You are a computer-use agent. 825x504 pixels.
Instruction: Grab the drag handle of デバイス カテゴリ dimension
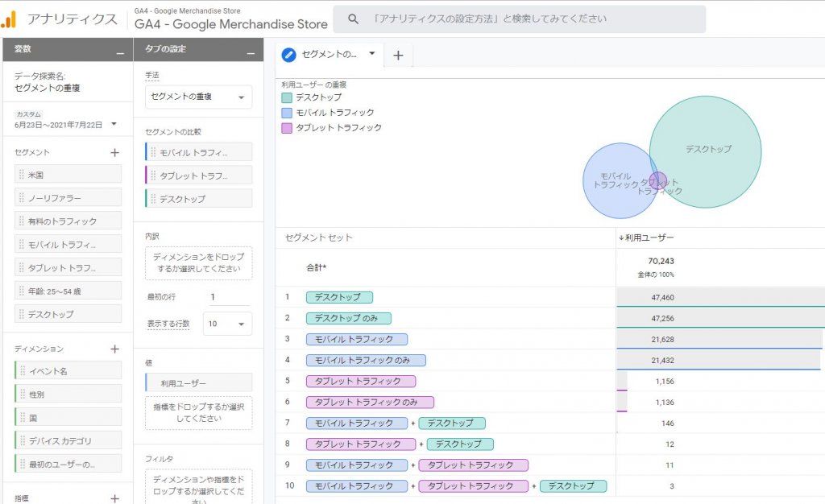pos(23,440)
